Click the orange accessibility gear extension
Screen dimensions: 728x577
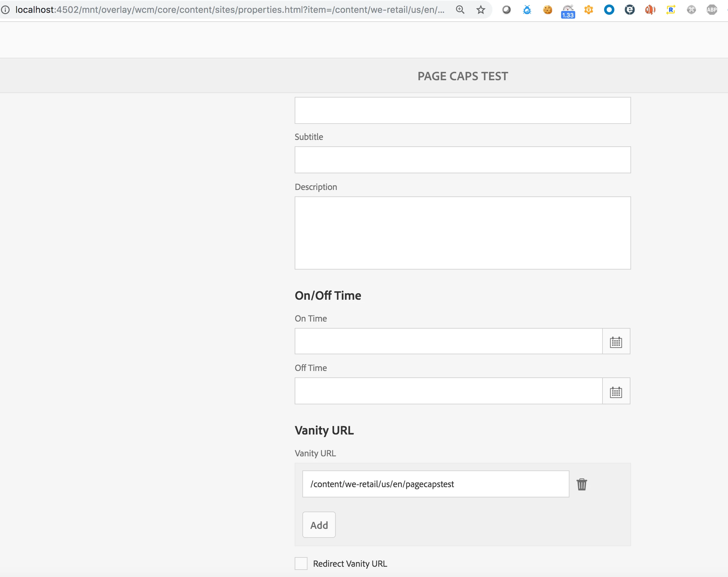pyautogui.click(x=589, y=10)
